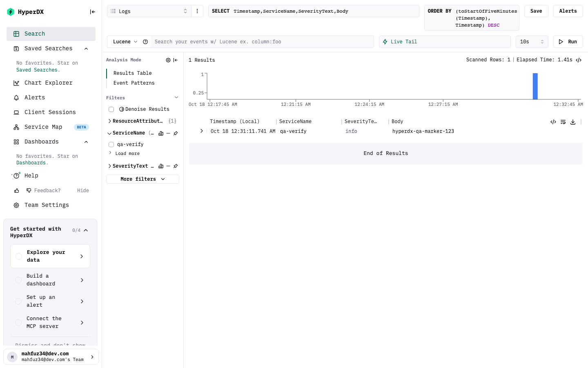
Task: Save the current search
Action: click(536, 11)
